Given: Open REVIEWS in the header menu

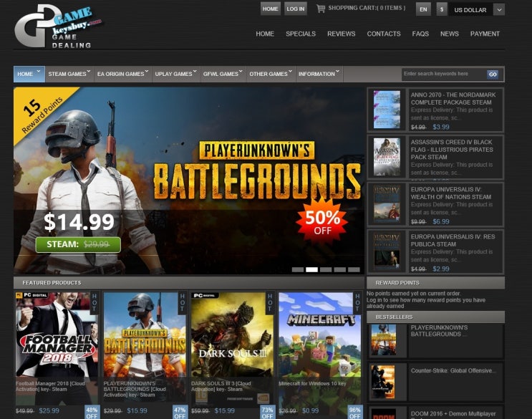Looking at the screenshot, I should (x=342, y=34).
